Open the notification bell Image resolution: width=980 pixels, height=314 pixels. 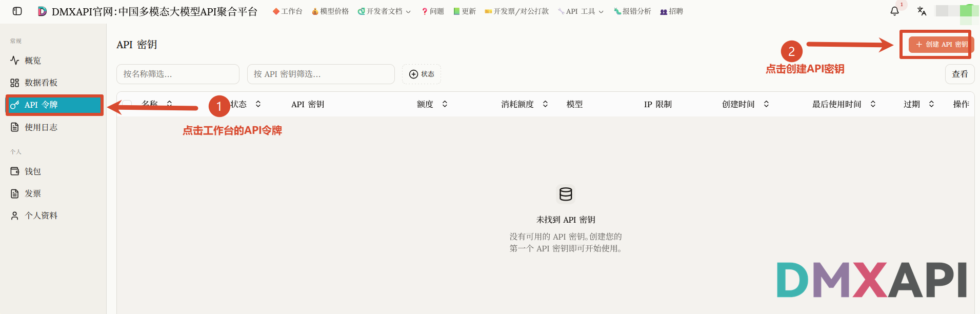(894, 11)
